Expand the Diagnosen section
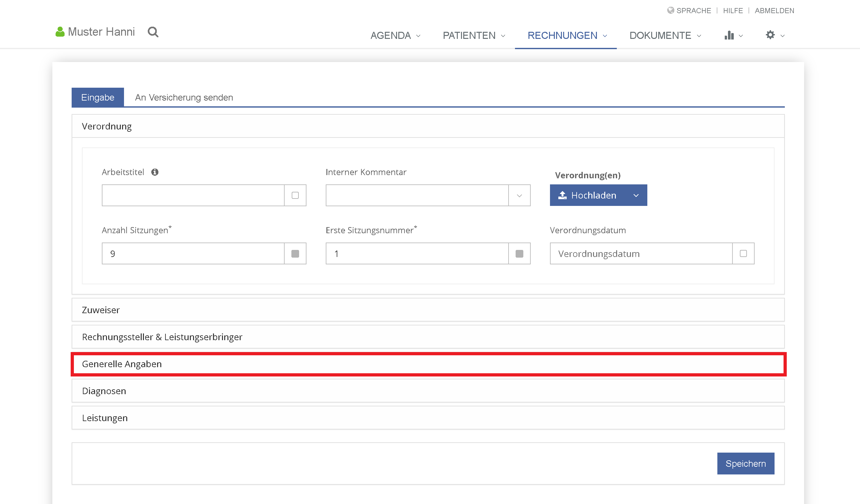This screenshot has height=504, width=860. point(428,391)
